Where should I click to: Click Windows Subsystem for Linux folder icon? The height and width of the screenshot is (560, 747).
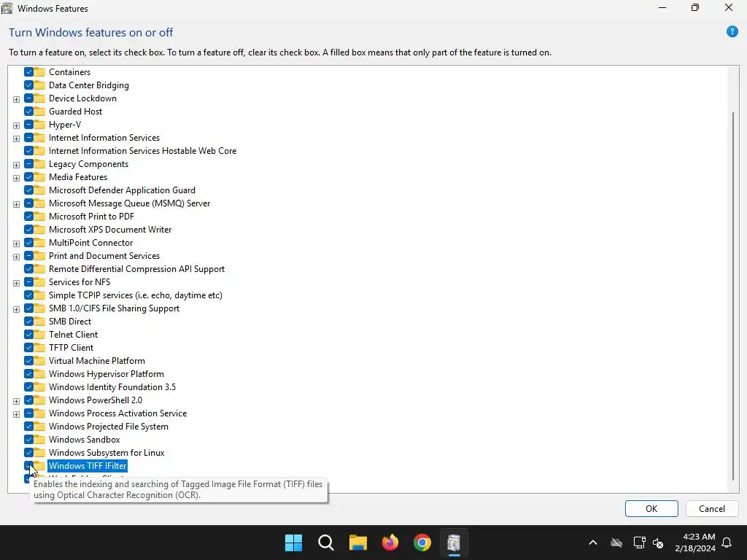(39, 453)
